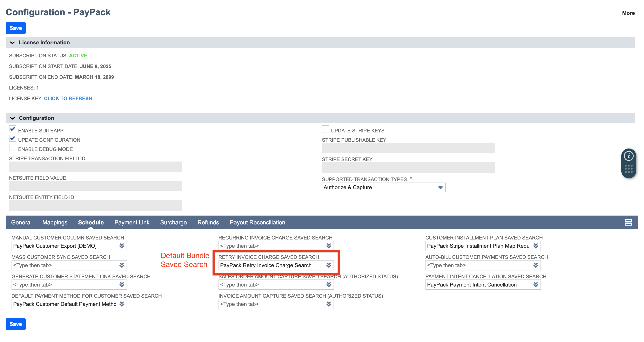Click the PayPack Payment Intent Cancellation text
The width and height of the screenshot is (644, 342).
point(472,284)
